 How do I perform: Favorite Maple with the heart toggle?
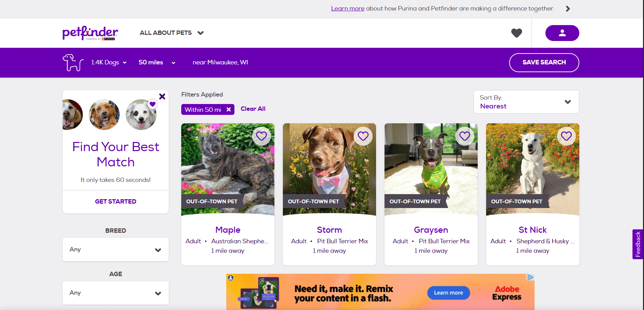pyautogui.click(x=261, y=136)
